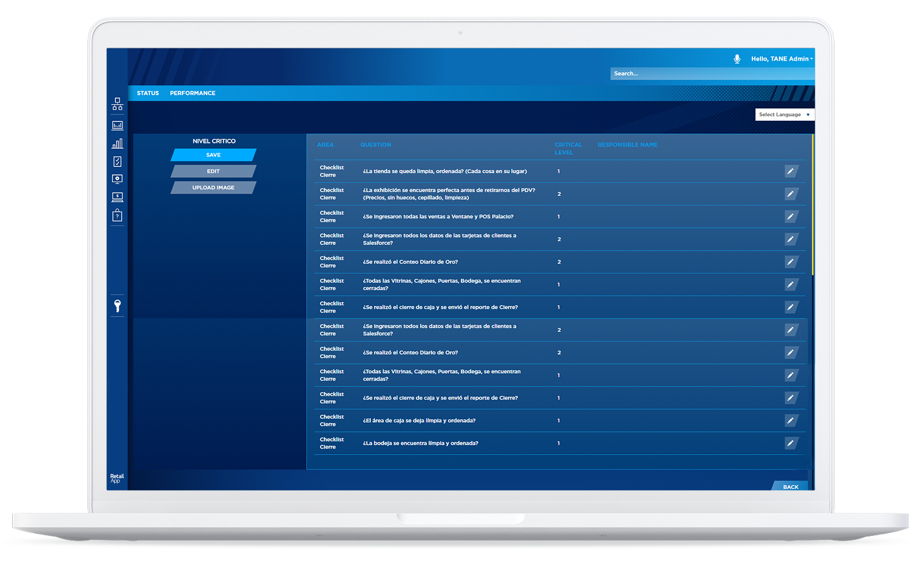Viewport: 924px width, 569px height.
Task: Open the Select Language dropdown
Action: coord(784,115)
